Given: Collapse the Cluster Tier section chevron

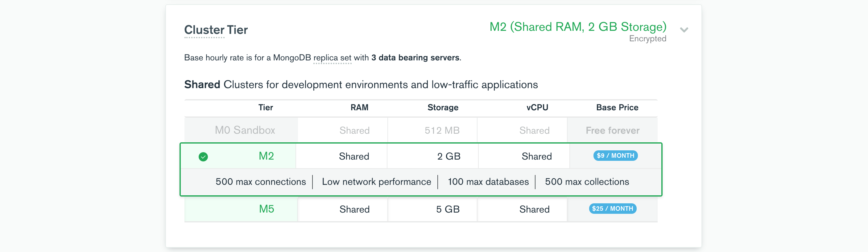Looking at the screenshot, I should [684, 30].
